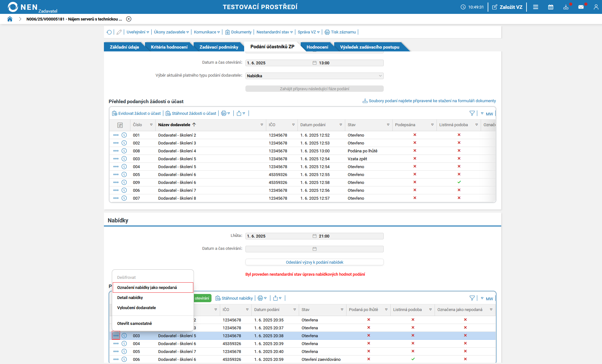This screenshot has width=602, height=364.
Task: Click Odeslání výzvy k podání nabídek button
Action: [x=314, y=262]
